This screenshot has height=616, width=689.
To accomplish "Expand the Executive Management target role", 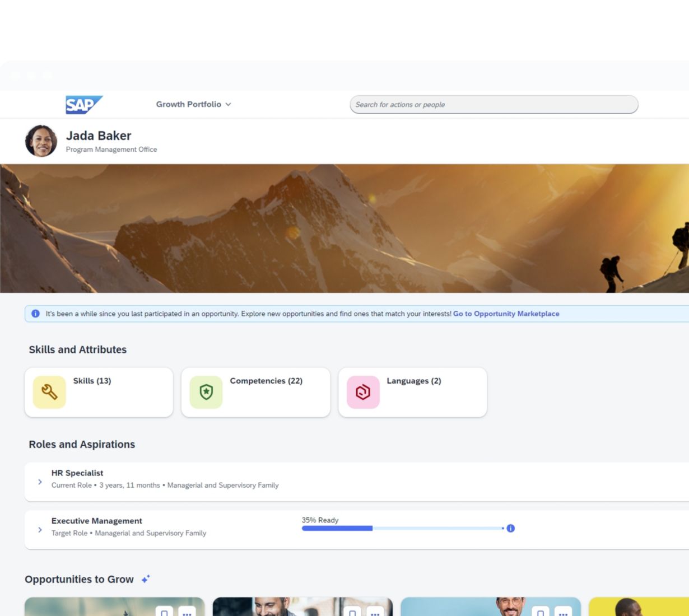I will click(40, 530).
